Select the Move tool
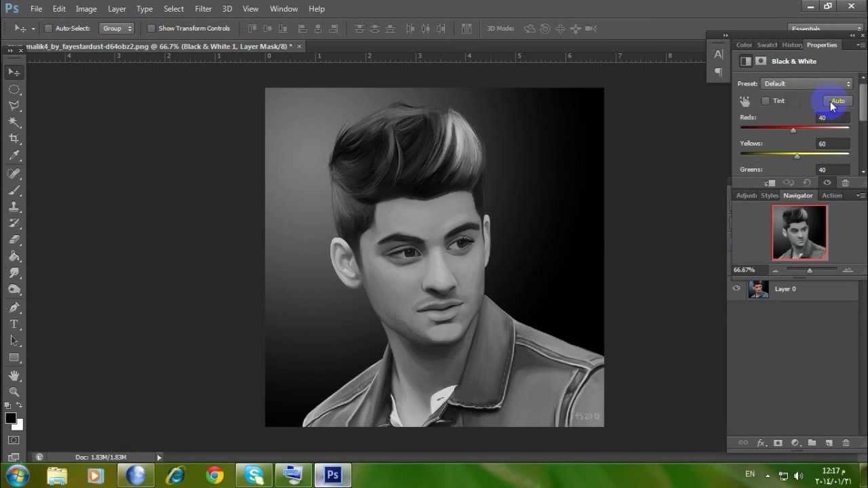This screenshot has height=488, width=868. pos(14,72)
